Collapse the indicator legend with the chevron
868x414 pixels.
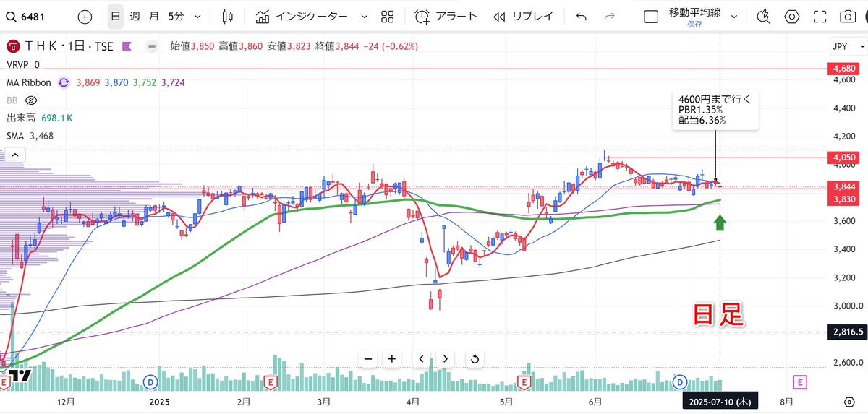(x=14, y=154)
